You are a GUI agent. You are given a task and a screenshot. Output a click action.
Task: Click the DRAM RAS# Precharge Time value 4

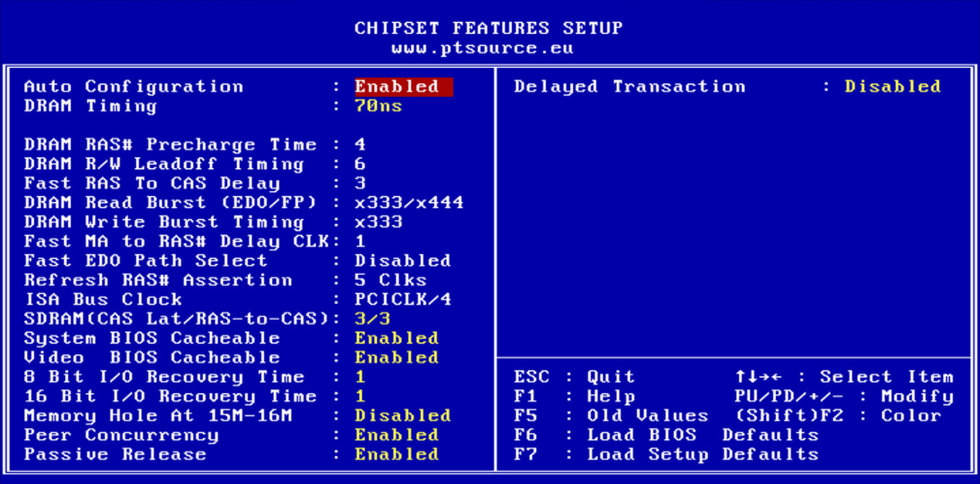[x=360, y=145]
